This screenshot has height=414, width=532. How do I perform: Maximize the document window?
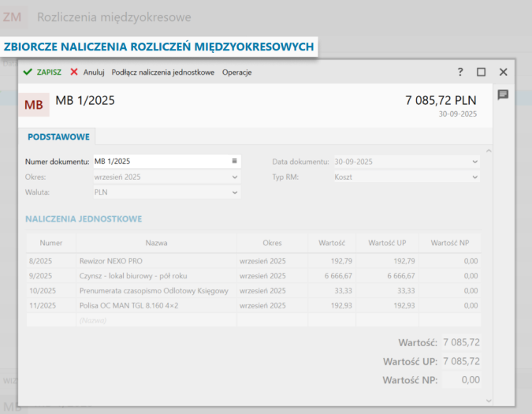click(481, 72)
